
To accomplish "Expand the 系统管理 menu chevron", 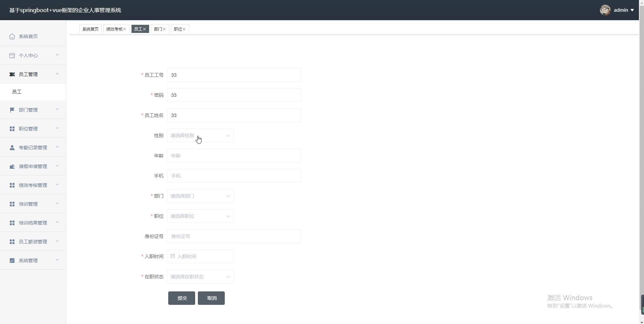I will (57, 260).
